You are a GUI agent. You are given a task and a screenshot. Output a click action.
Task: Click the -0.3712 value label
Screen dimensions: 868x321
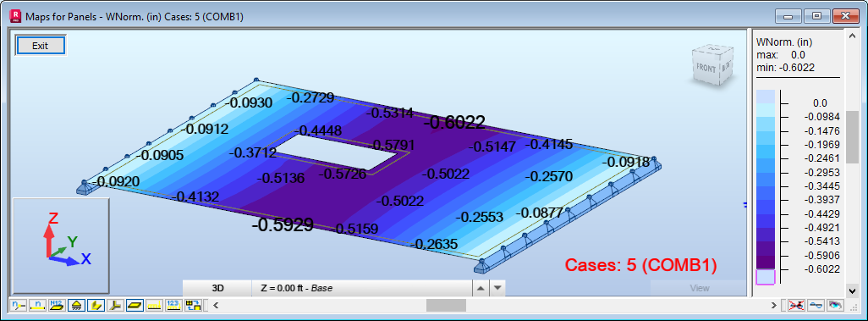coord(252,153)
